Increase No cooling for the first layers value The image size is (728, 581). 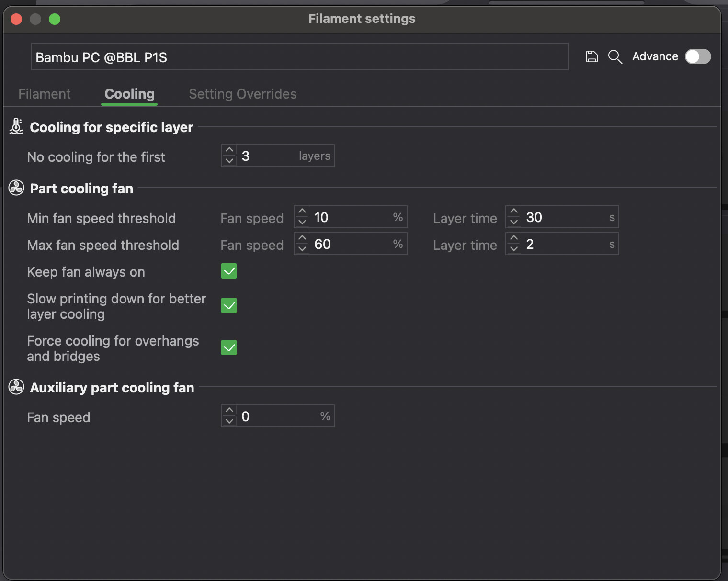tap(229, 150)
